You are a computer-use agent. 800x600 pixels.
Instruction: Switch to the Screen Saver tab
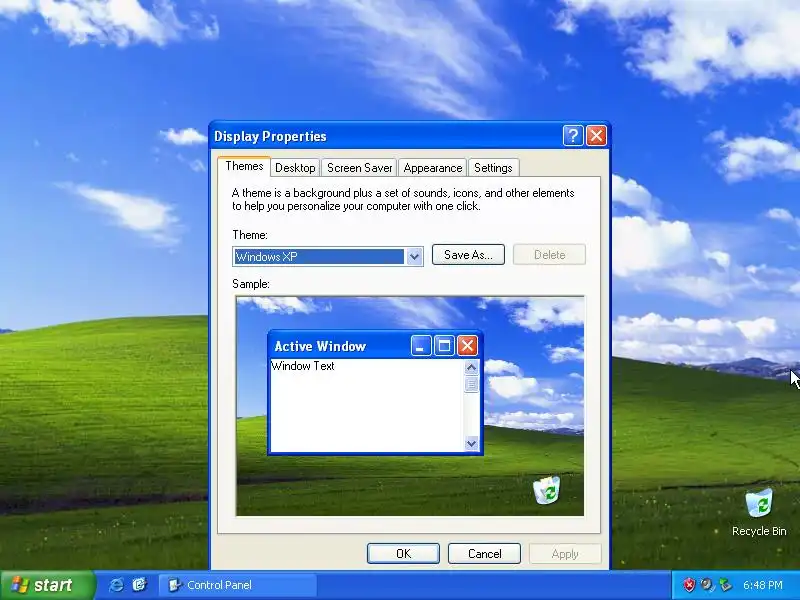click(359, 168)
